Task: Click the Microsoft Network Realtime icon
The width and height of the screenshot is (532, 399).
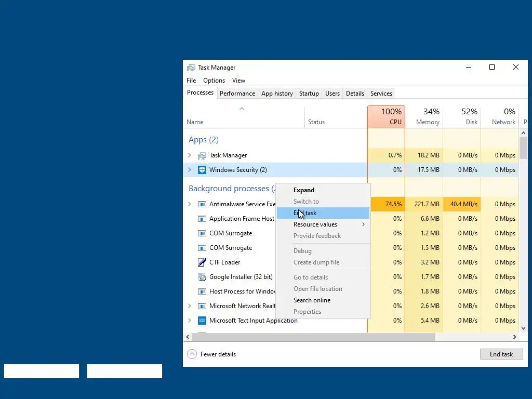Action: click(202, 306)
